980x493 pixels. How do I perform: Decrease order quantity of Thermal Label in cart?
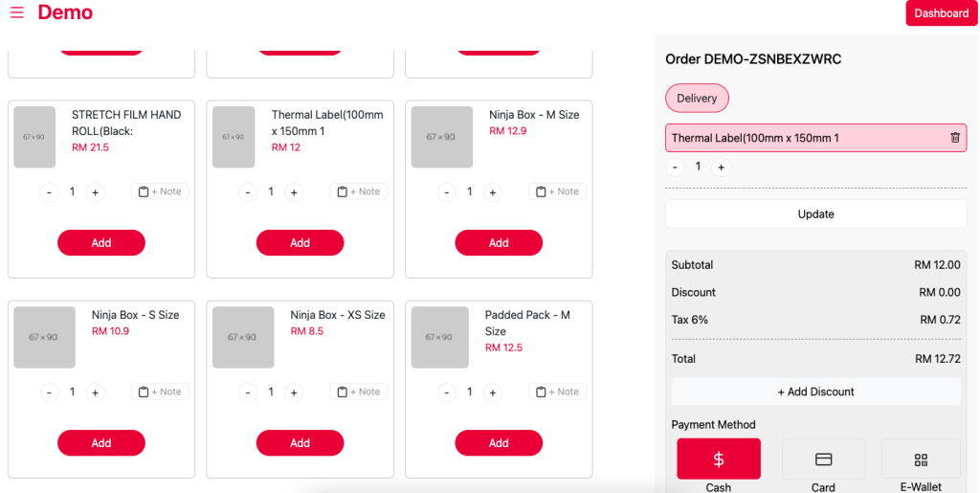[675, 168]
